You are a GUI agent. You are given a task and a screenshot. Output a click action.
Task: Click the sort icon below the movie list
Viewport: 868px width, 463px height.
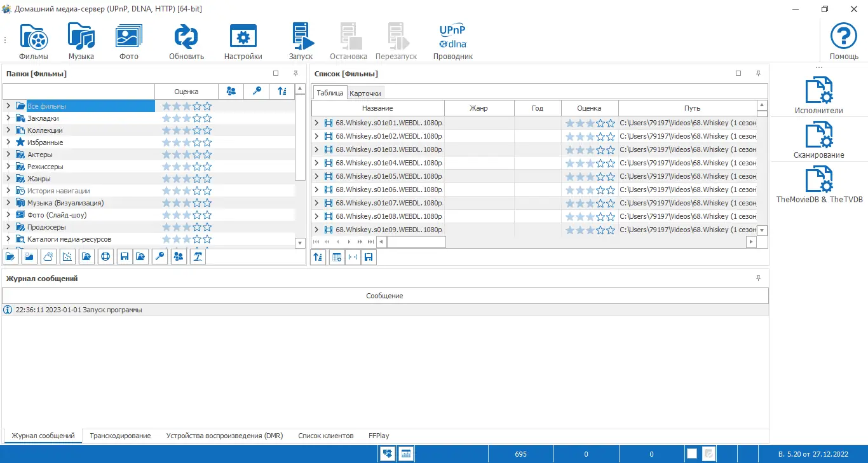point(318,257)
